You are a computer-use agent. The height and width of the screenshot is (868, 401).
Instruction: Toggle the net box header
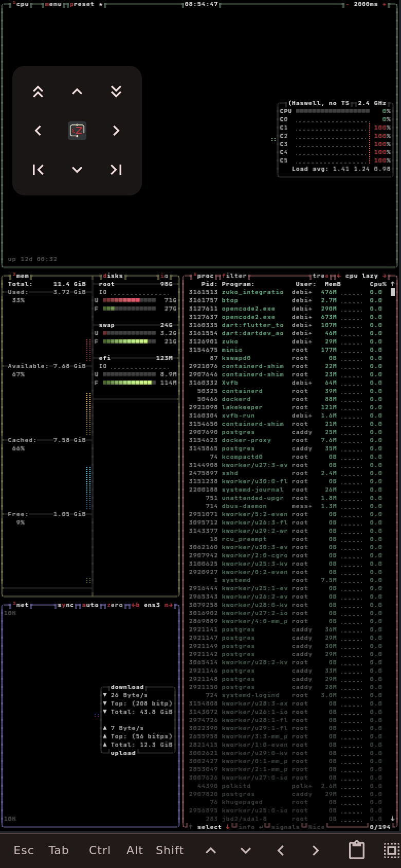[21, 605]
